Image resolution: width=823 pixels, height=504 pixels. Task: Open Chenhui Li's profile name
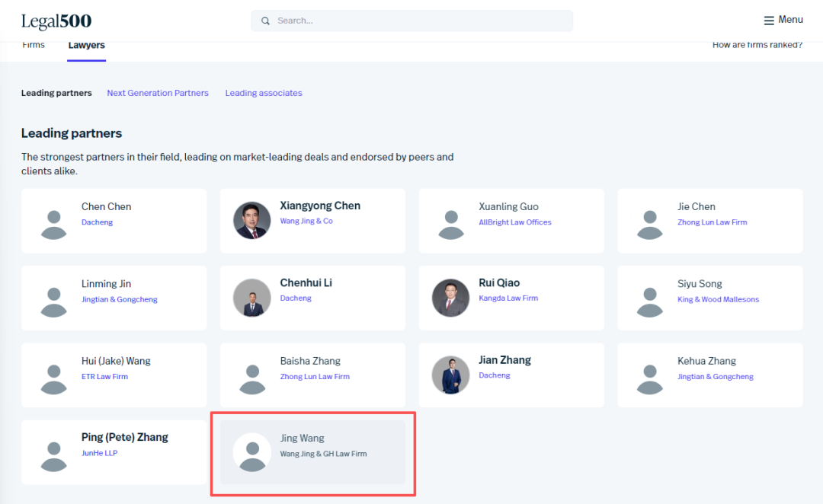click(x=306, y=282)
